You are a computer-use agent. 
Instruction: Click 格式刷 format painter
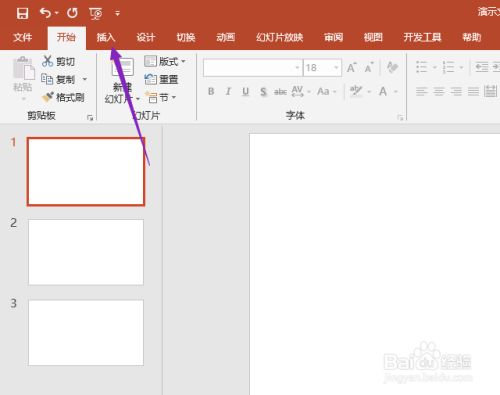pyautogui.click(x=63, y=97)
